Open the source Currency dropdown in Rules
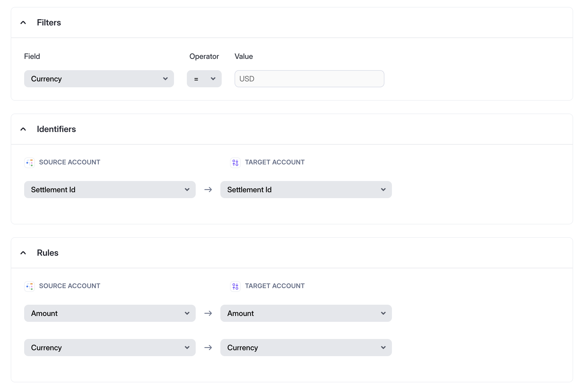The height and width of the screenshot is (392, 586). click(x=109, y=348)
